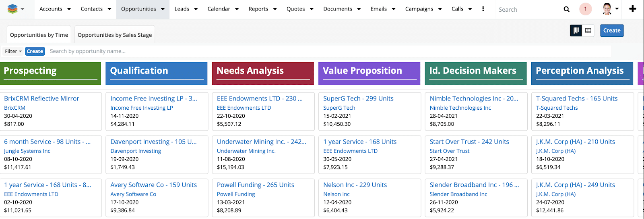Focus the Search by opportunity name field
This screenshot has height=219, width=644.
[329, 51]
